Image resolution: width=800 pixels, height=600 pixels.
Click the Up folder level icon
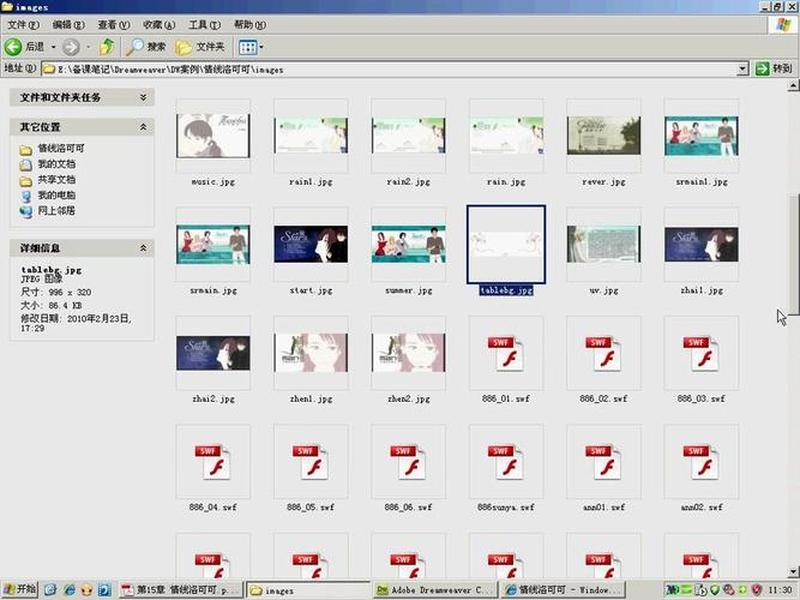pos(107,47)
